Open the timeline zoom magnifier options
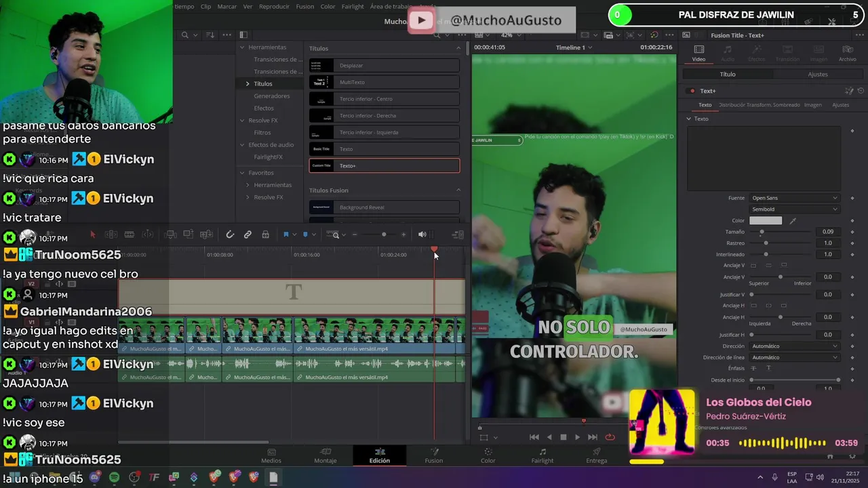Screen dimensions: 868x488 click(x=336, y=235)
